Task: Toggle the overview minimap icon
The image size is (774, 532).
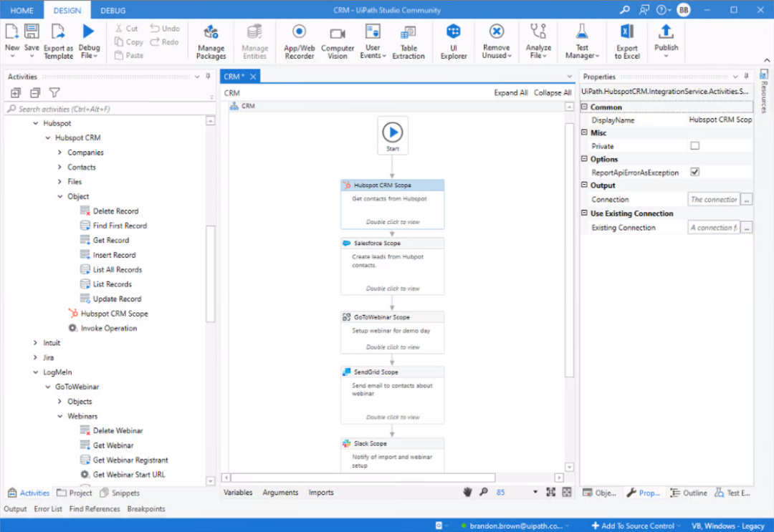Action: [567, 492]
